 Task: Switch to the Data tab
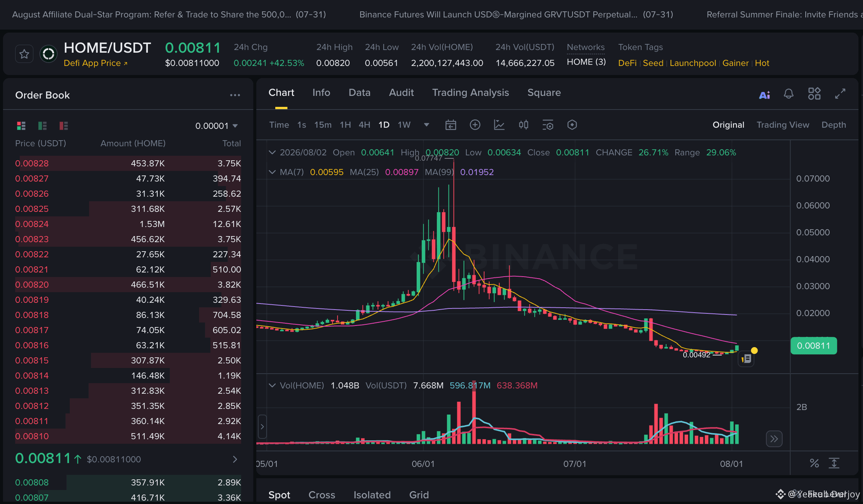point(359,93)
